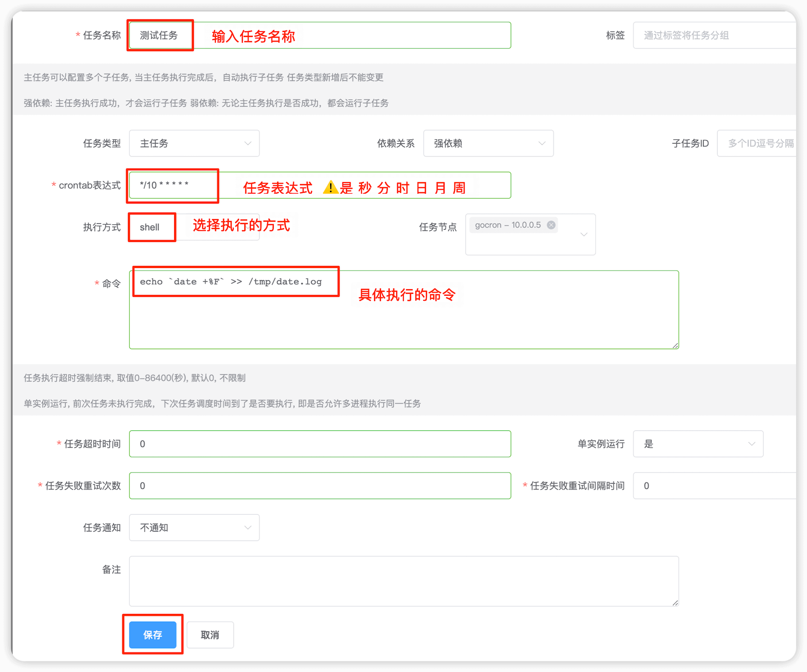Click the 取消 button

point(210,635)
